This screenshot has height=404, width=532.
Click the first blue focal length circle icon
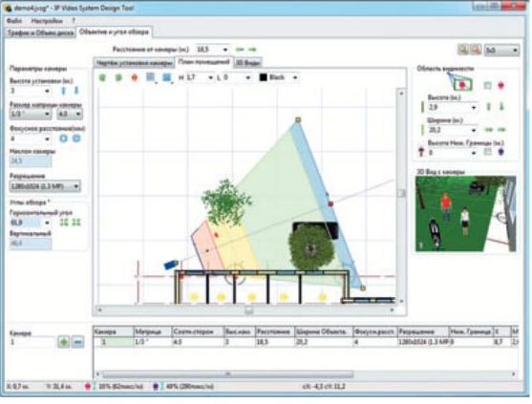[x=63, y=138]
